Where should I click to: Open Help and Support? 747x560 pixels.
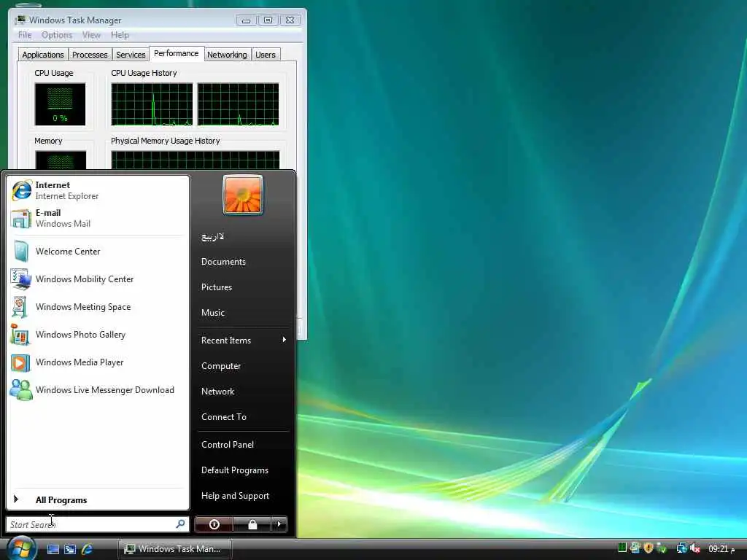point(236,496)
